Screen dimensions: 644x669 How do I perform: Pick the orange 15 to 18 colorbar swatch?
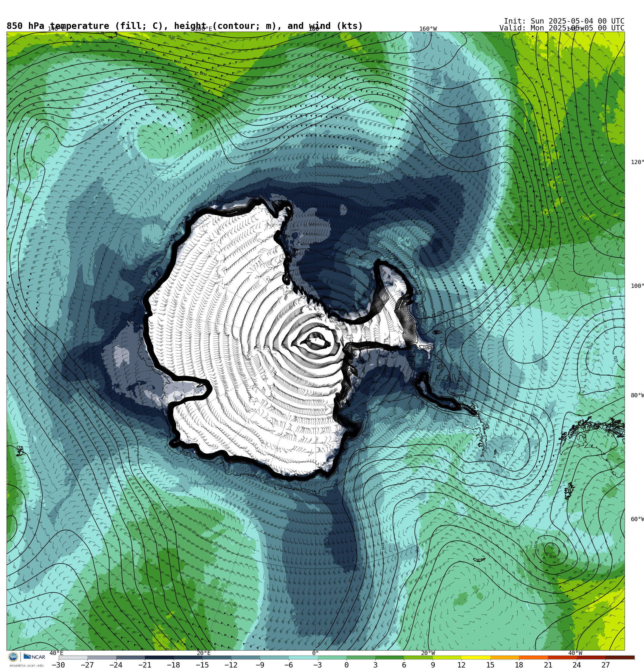(505, 657)
